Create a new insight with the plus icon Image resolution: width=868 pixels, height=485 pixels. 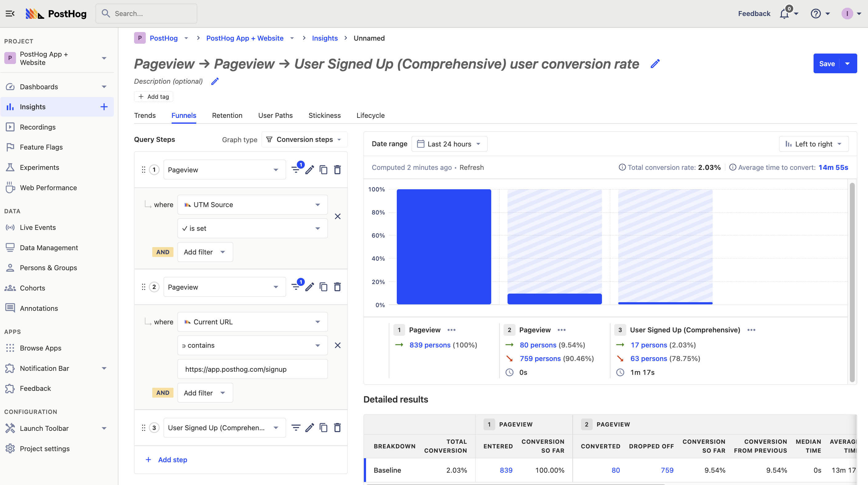pos(104,106)
